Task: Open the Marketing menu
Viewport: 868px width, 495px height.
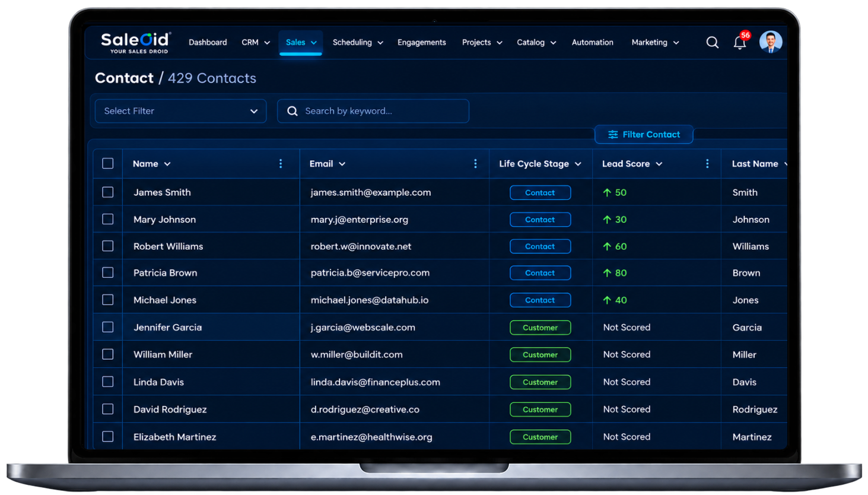Action: (x=655, y=43)
